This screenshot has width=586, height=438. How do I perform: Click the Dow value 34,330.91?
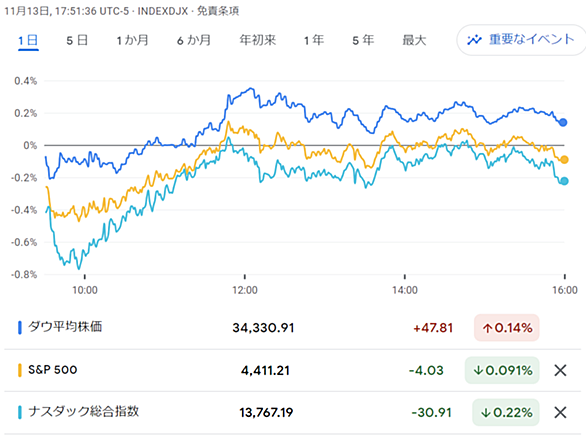263,328
